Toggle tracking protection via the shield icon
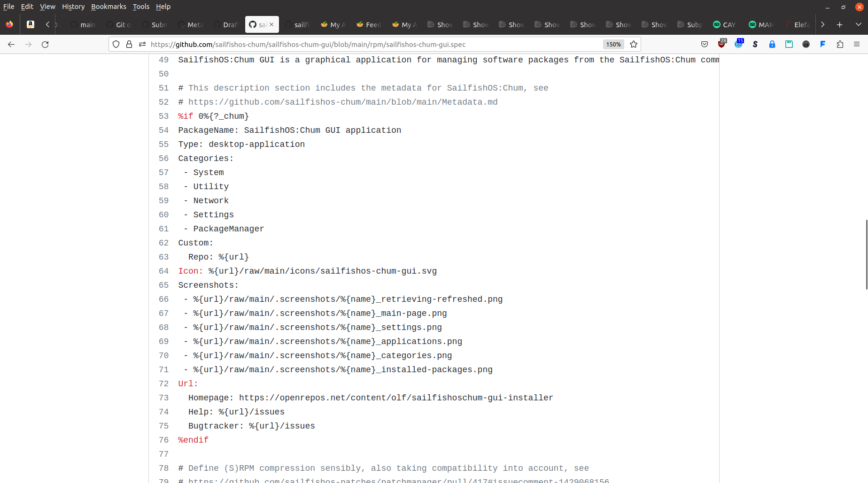Image resolution: width=868 pixels, height=483 pixels. tap(116, 44)
